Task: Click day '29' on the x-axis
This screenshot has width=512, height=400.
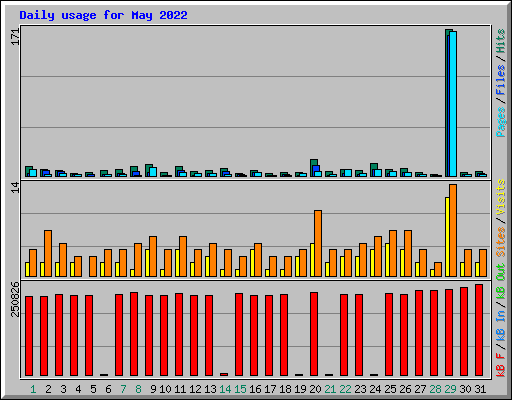Action: [450, 389]
